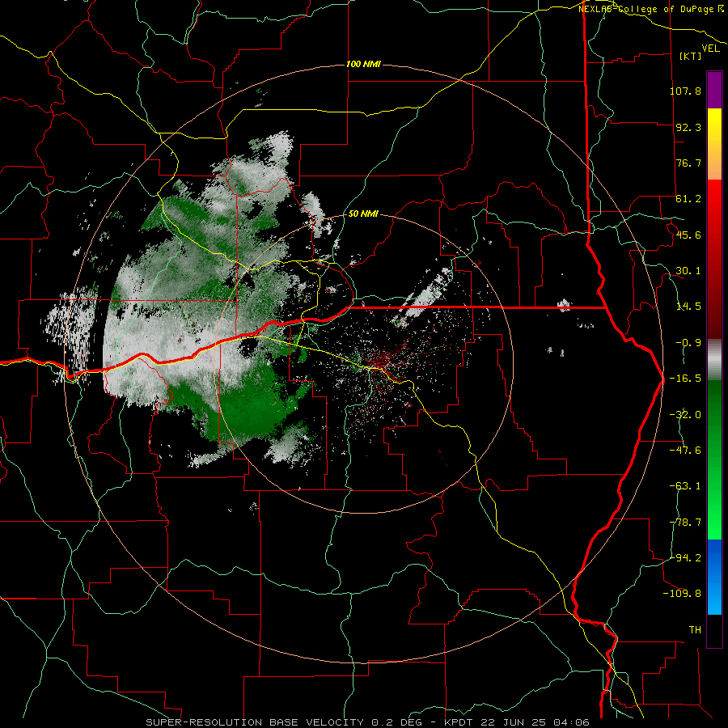
Task: Click the -94.2 velocity scale value
Action: point(685,558)
